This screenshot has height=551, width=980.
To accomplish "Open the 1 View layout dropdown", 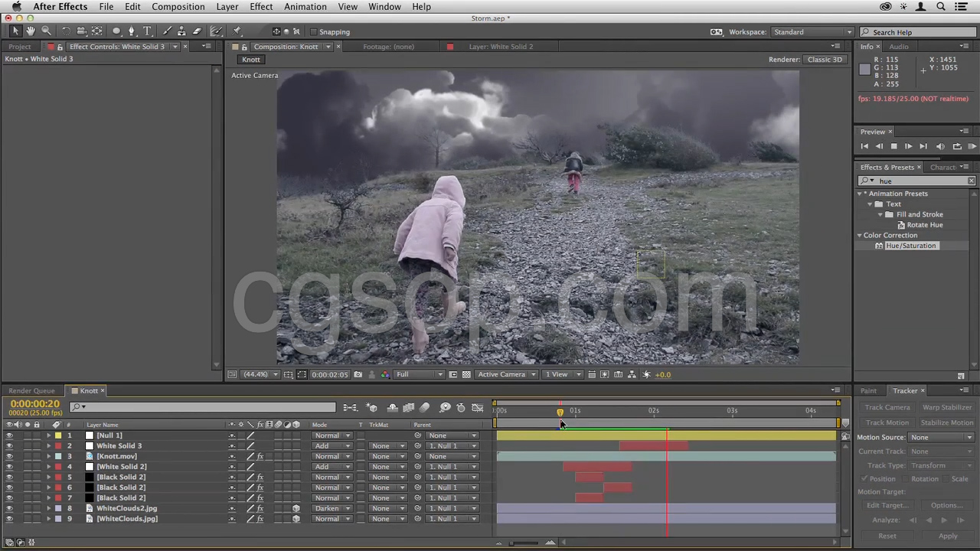I will (563, 374).
